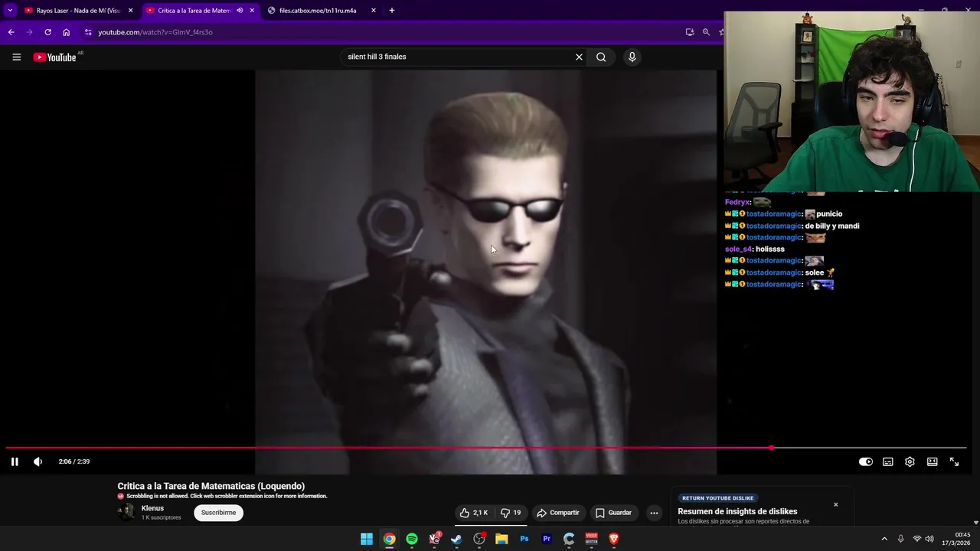
Task: Open the Klenus channel name link
Action: pos(152,508)
